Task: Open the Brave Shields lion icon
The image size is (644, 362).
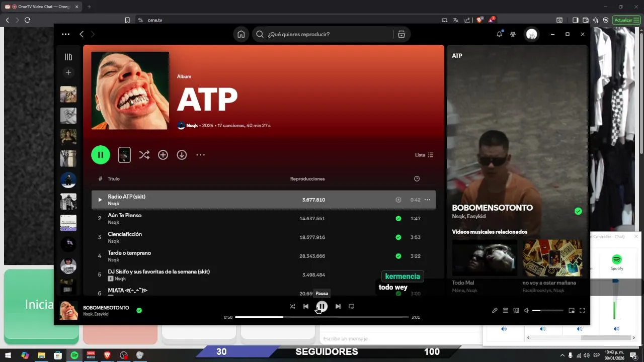Action: (x=479, y=20)
